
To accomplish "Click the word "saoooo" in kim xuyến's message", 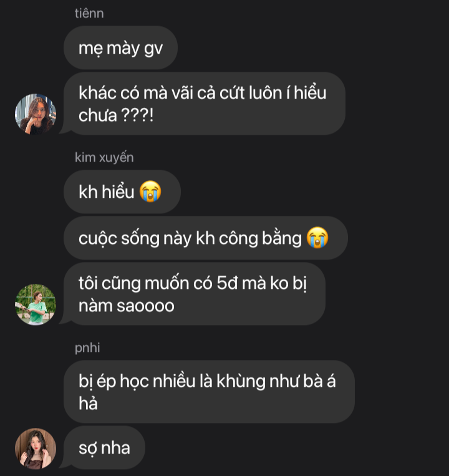I will pos(146,306).
